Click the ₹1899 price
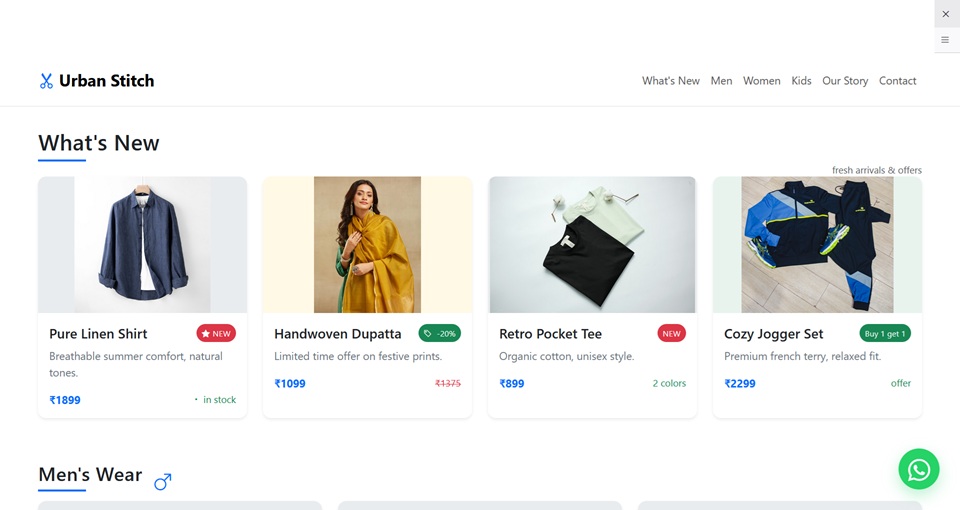960x510 pixels. [x=65, y=400]
